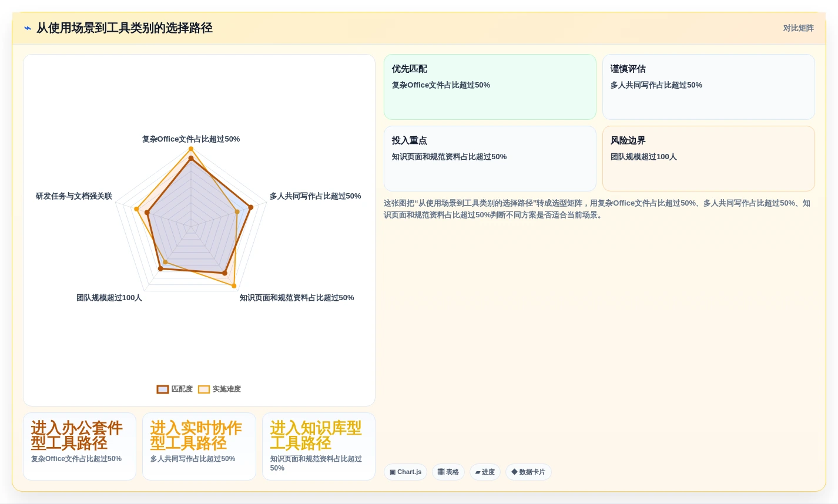Click the lightning icon beside the header title
This screenshot has width=838, height=504.
[28, 28]
